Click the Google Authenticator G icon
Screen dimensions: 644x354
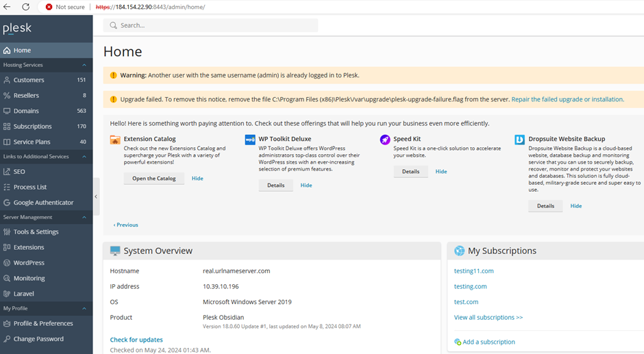point(7,203)
